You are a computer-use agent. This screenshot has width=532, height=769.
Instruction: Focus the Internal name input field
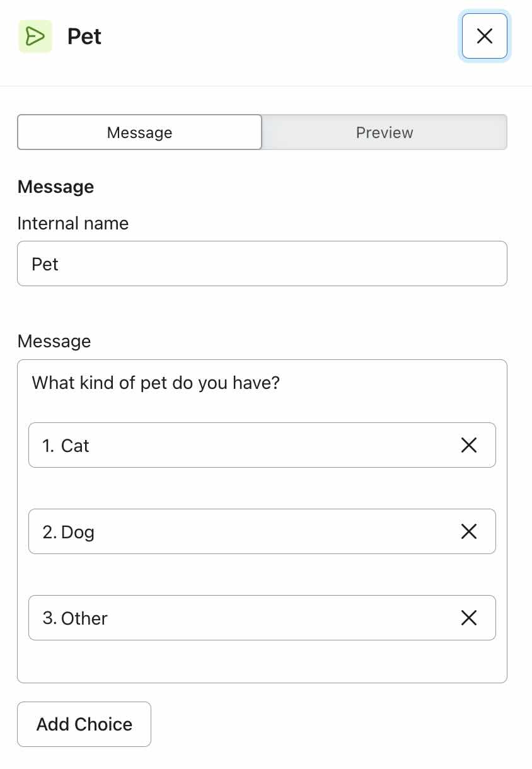click(x=262, y=263)
